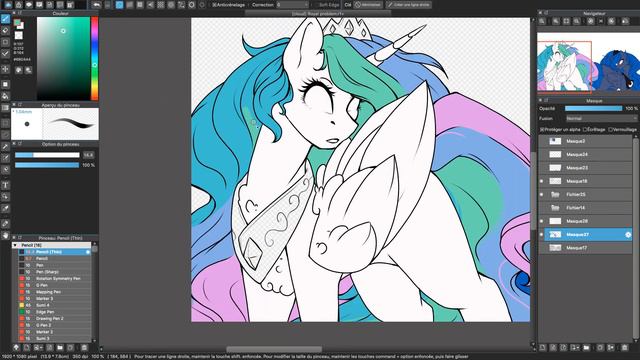This screenshot has width=640, height=360.
Task: Click the Créer une ligne droite button
Action: pos(408,5)
